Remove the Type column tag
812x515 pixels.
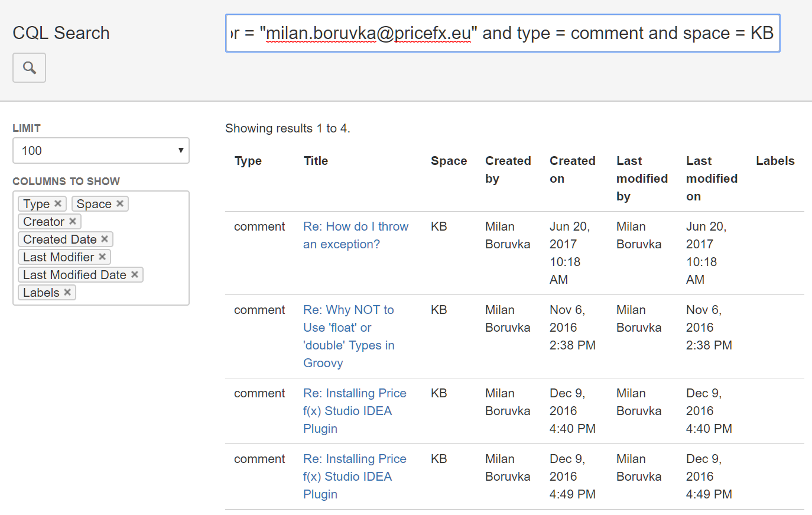(x=58, y=203)
